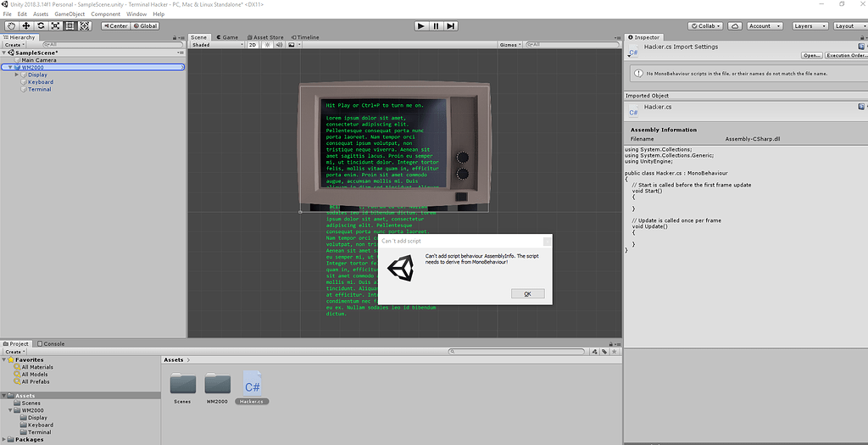The width and height of the screenshot is (868, 445).
Task: Select the Move tool
Action: pos(25,26)
